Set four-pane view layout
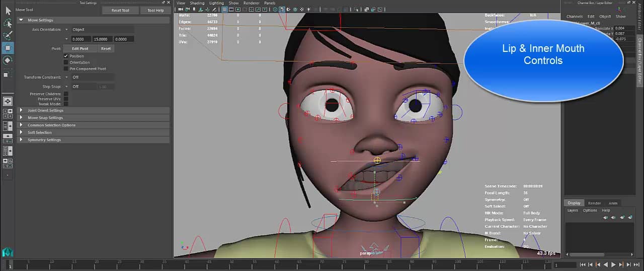644x271 pixels. 8,113
